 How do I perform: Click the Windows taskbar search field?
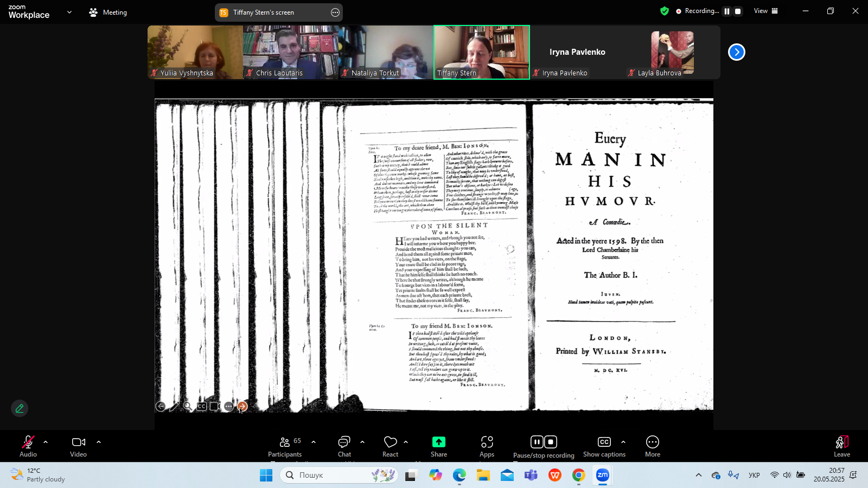tap(339, 475)
